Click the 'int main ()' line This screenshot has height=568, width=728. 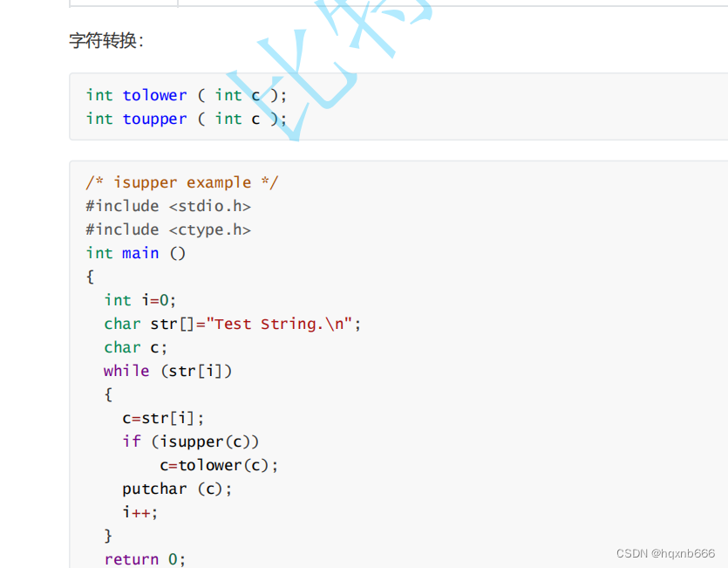[x=135, y=253]
